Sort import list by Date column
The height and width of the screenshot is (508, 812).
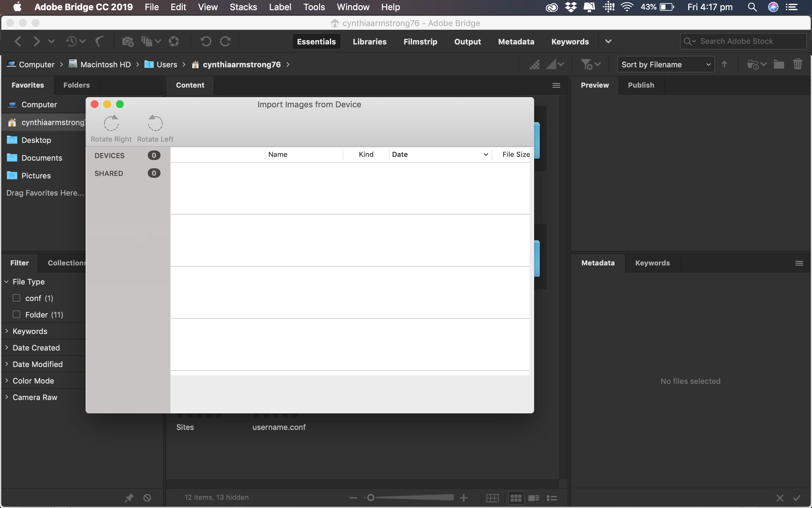tap(440, 154)
